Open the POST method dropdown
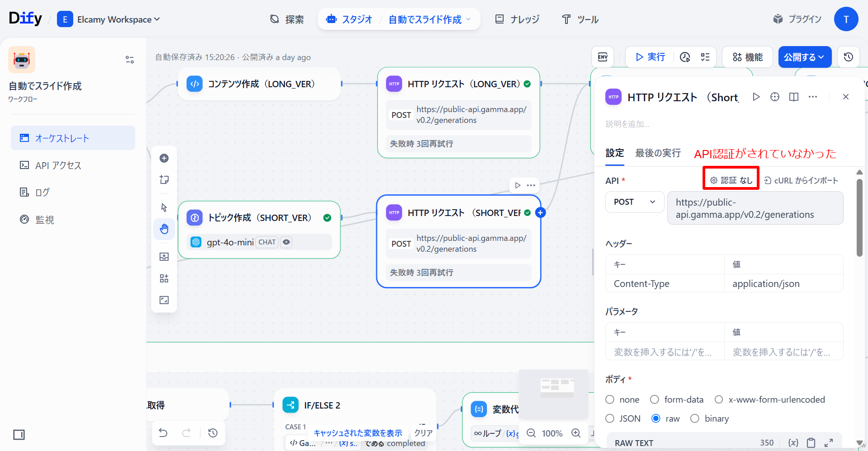The height and width of the screenshot is (451, 868). pos(634,202)
